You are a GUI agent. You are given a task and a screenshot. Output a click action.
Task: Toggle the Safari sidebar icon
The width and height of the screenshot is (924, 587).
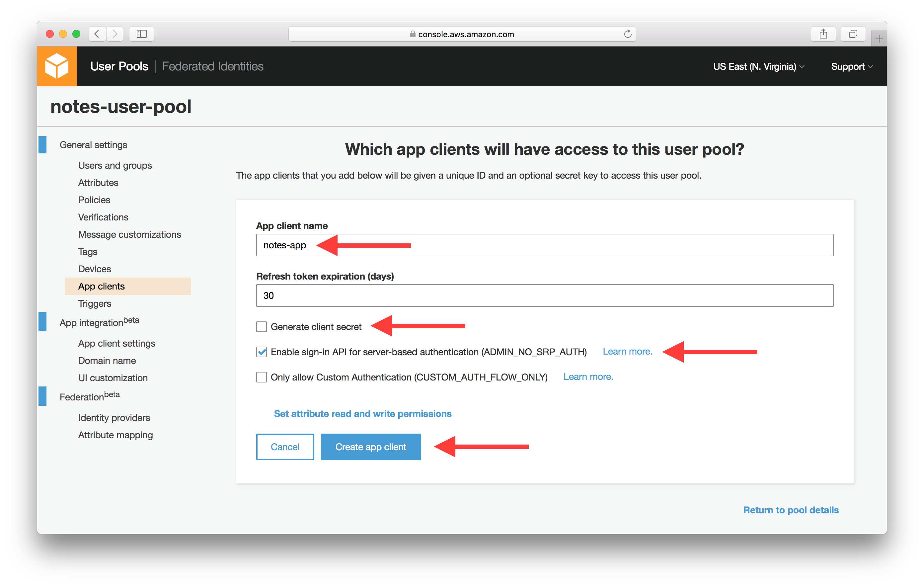click(142, 34)
